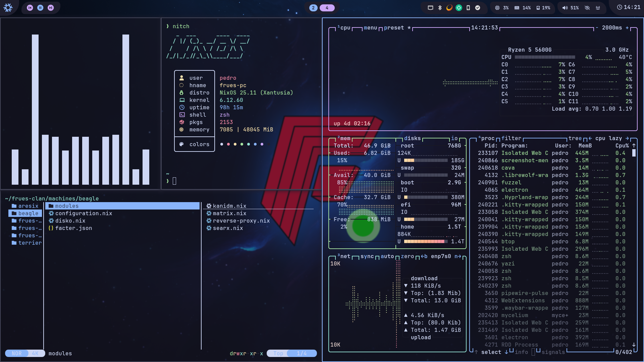The image size is (644, 362).
Task: Click the volume speaker icon at 51%
Action: click(565, 7)
